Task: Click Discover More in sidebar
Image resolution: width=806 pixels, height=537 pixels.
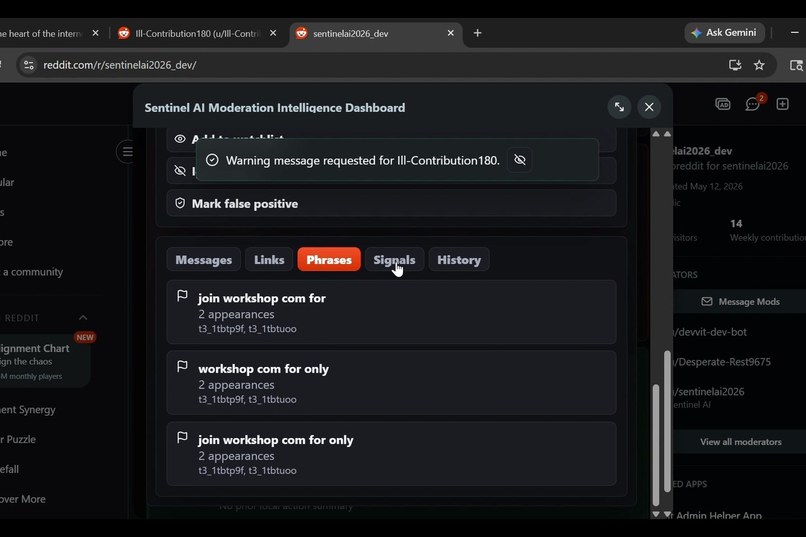Action: pyautogui.click(x=23, y=499)
